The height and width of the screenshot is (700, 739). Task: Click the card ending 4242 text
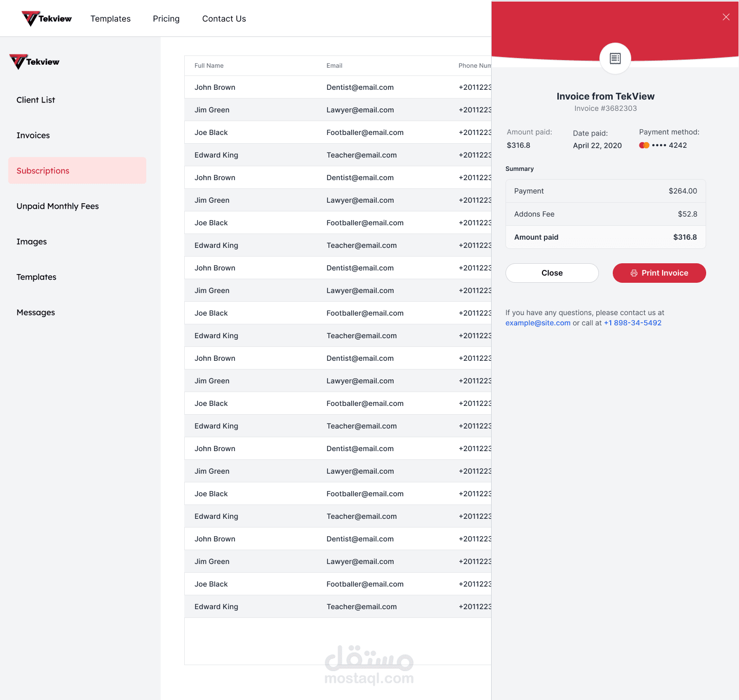[669, 145]
